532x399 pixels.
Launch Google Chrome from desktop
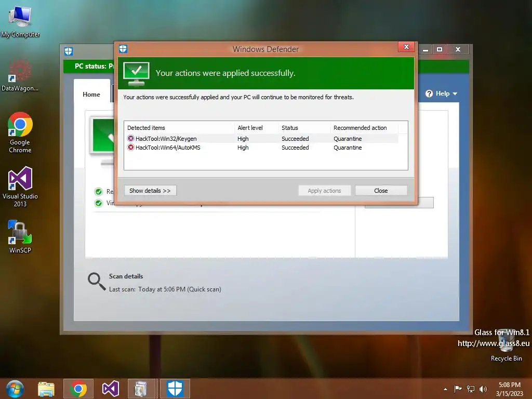coord(20,132)
